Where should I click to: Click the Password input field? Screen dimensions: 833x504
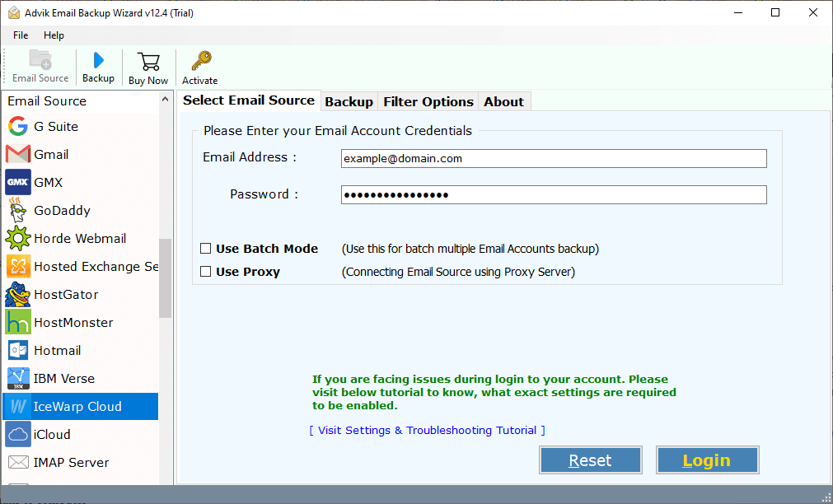(x=554, y=195)
